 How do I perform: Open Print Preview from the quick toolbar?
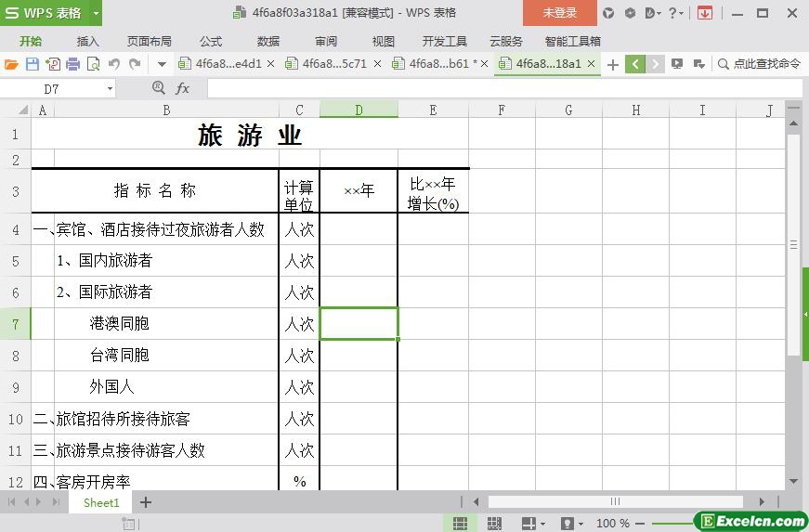pyautogui.click(x=93, y=64)
